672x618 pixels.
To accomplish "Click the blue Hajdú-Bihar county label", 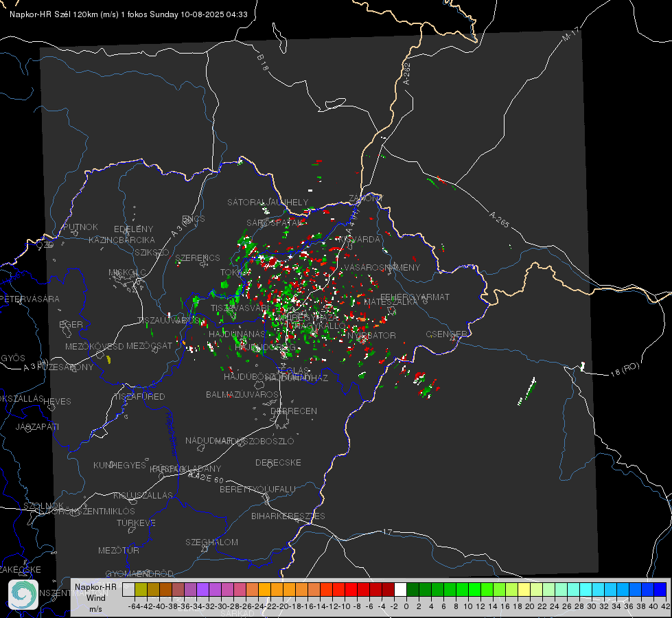I will coord(172,434).
